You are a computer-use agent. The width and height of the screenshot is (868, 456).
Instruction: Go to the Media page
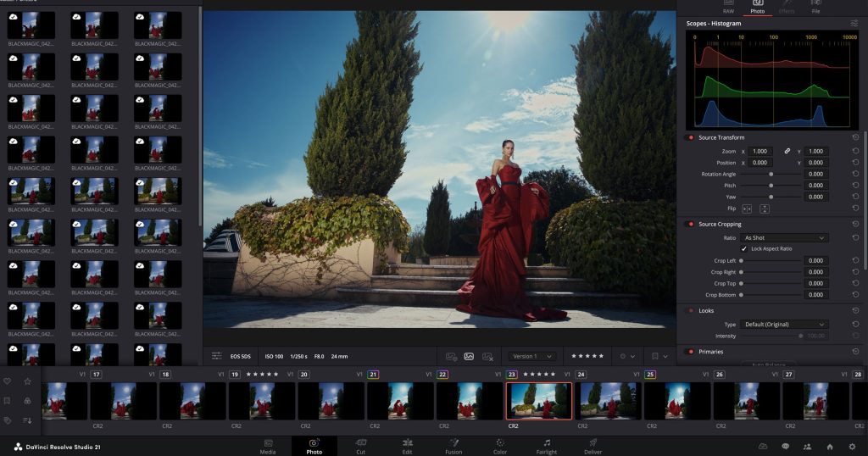point(268,447)
